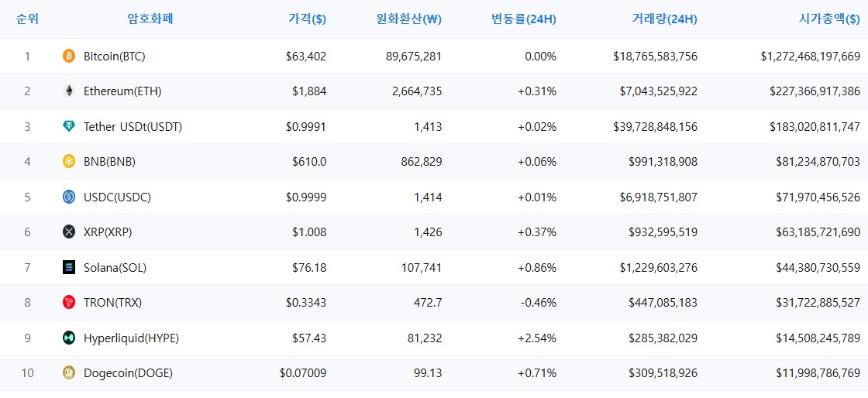Click Ethereum market cap $227,366,917,386

(815, 91)
